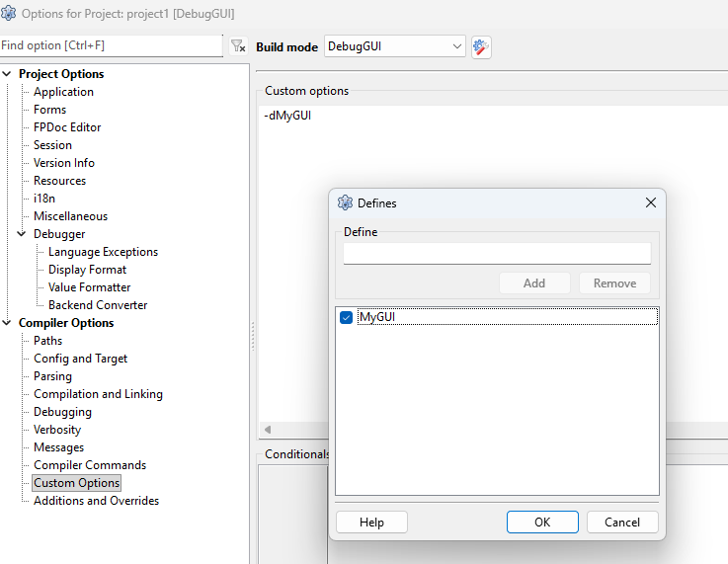
Task: Focus the Find option search box
Action: click(112, 45)
